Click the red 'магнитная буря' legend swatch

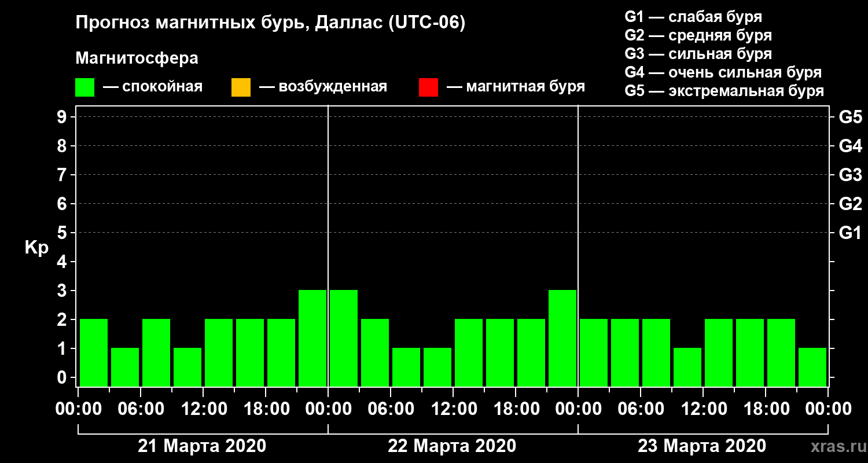coord(428,87)
